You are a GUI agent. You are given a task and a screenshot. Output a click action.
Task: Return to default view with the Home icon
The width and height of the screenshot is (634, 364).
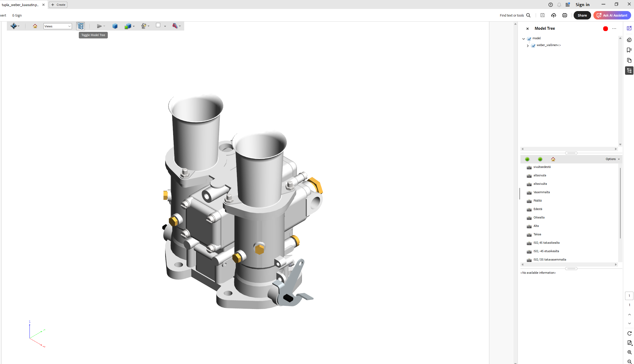35,26
